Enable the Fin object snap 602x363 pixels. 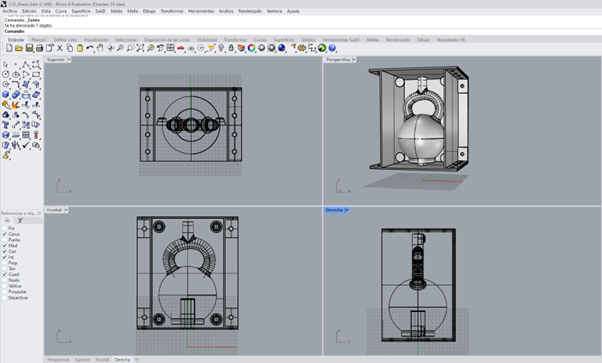(x=5, y=228)
